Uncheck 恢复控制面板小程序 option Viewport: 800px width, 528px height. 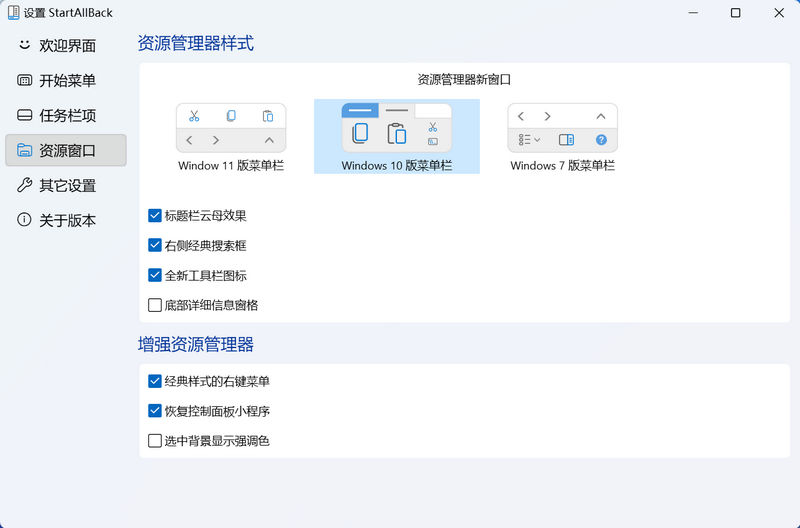[155, 411]
